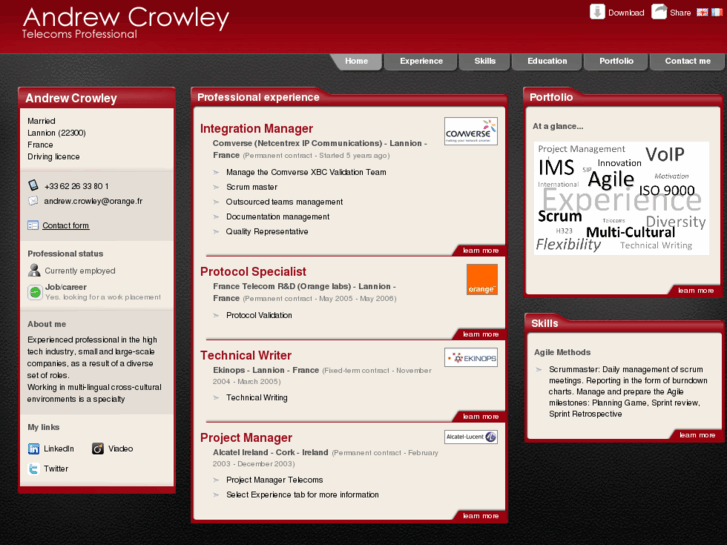Click learn more in Portfolio panel
727x545 pixels.
696,290
